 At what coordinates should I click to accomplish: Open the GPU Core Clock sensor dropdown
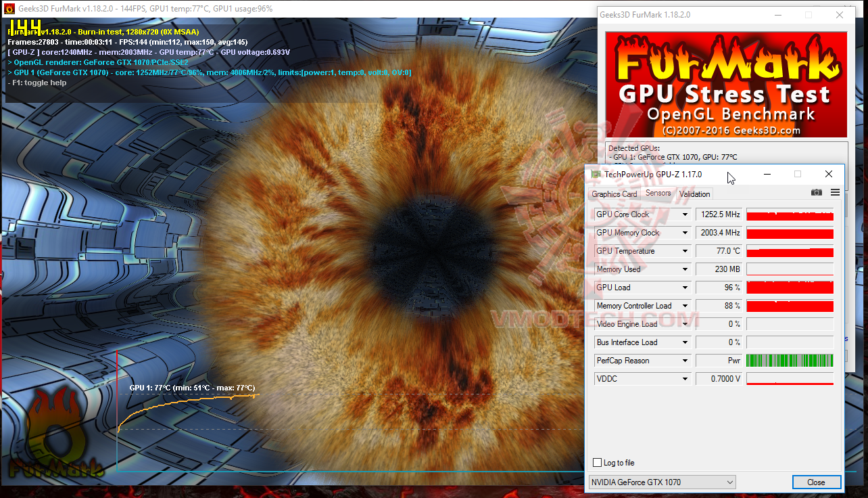[x=685, y=214]
